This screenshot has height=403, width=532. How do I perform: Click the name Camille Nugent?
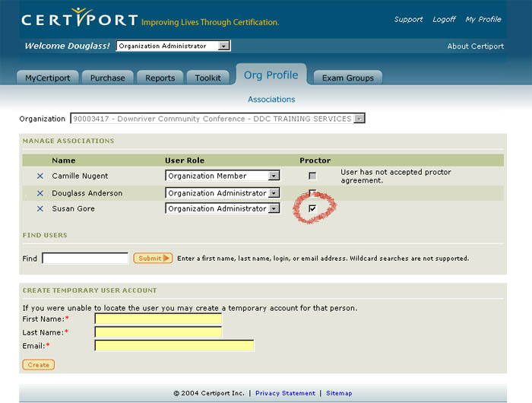(x=80, y=176)
